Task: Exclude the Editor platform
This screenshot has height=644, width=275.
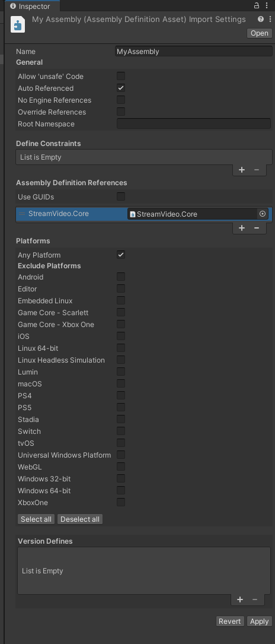Action: [121, 288]
